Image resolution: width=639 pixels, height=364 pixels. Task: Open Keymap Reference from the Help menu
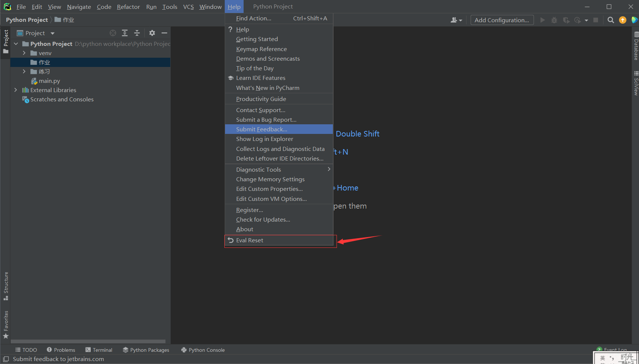click(x=279, y=49)
